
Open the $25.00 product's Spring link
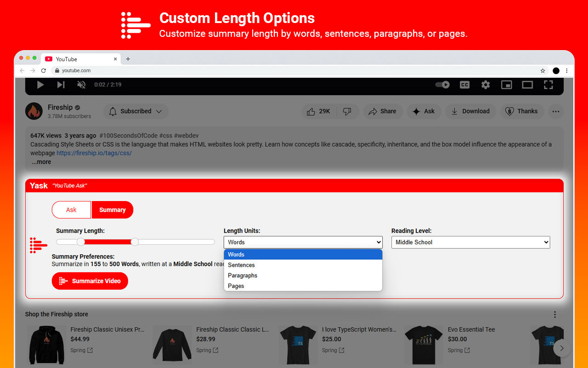coord(333,351)
